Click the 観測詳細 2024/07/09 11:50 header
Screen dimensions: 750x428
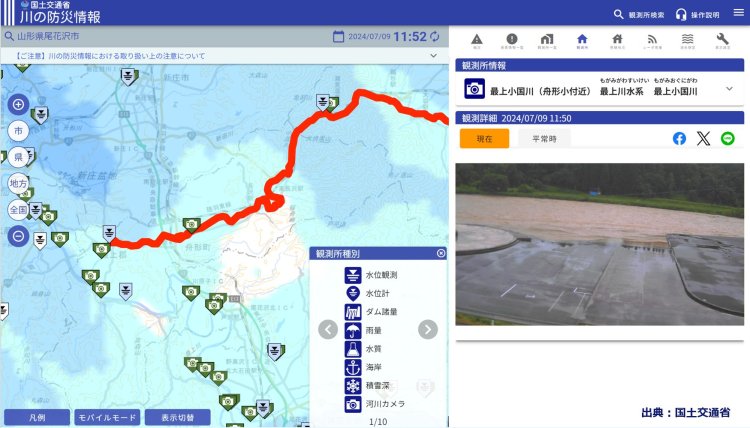coord(600,118)
